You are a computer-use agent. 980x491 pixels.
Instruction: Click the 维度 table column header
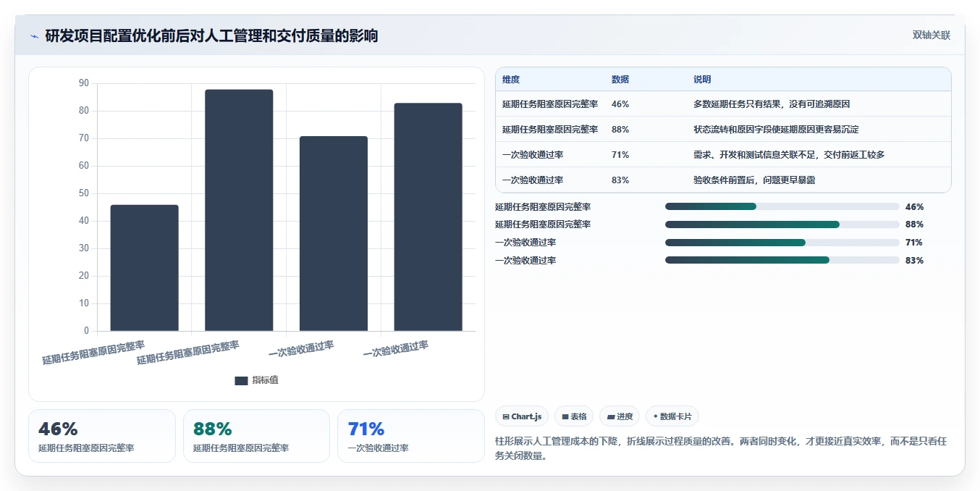(511, 80)
